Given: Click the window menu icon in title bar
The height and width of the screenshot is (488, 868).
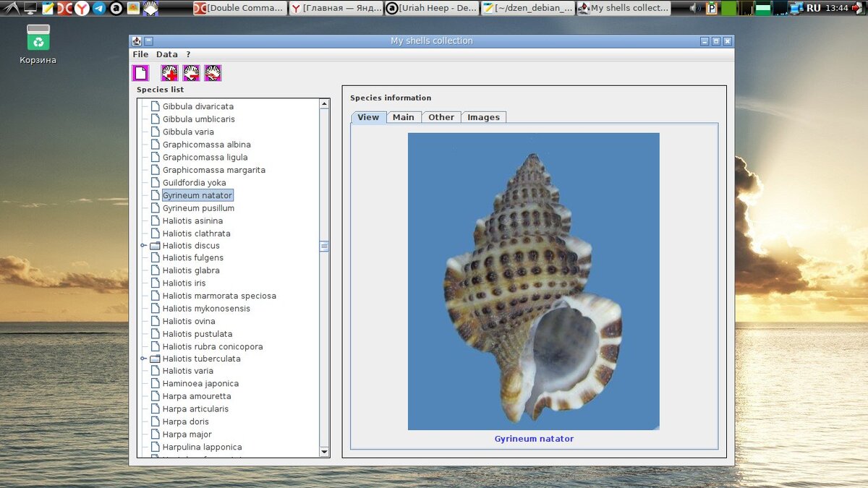Looking at the screenshot, I should 137,41.
